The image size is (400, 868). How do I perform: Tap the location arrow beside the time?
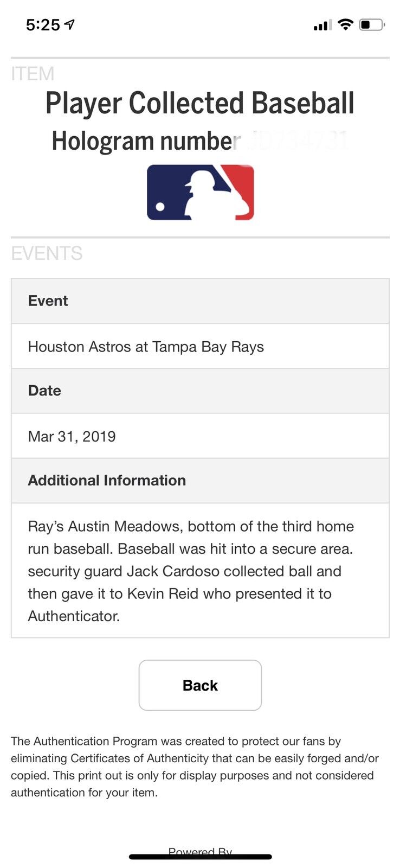(69, 24)
